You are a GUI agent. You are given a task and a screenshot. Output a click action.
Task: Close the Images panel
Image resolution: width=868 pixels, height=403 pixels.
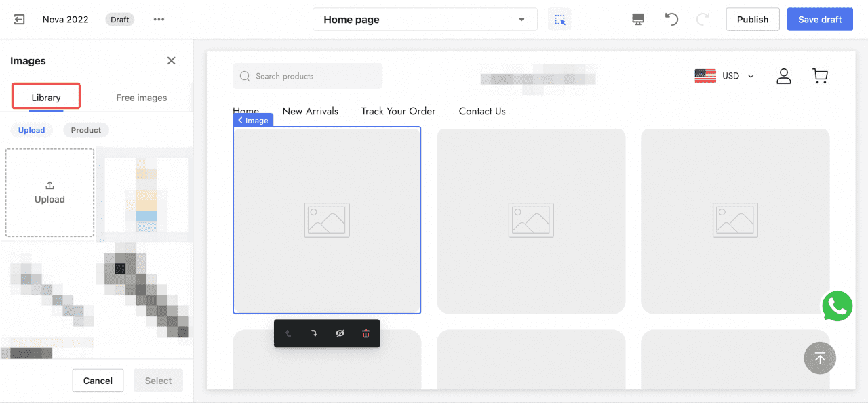click(x=172, y=61)
